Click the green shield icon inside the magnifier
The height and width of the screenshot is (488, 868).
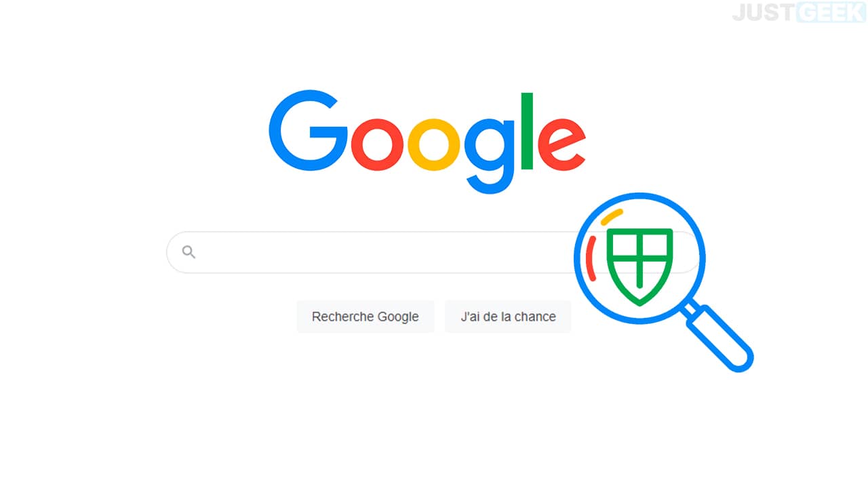(x=639, y=266)
